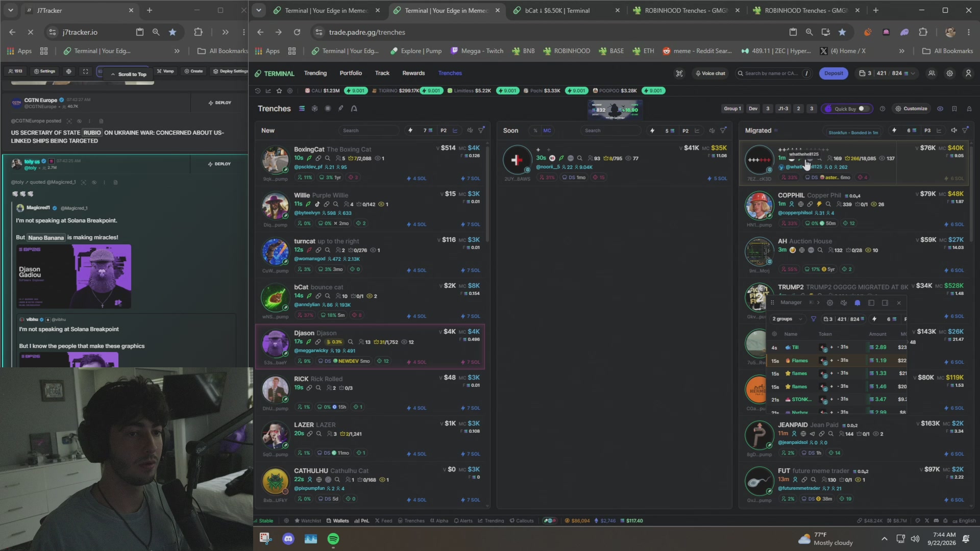This screenshot has height=551, width=980.
Task: Open the Manager panel settings gear
Action: click(x=830, y=303)
